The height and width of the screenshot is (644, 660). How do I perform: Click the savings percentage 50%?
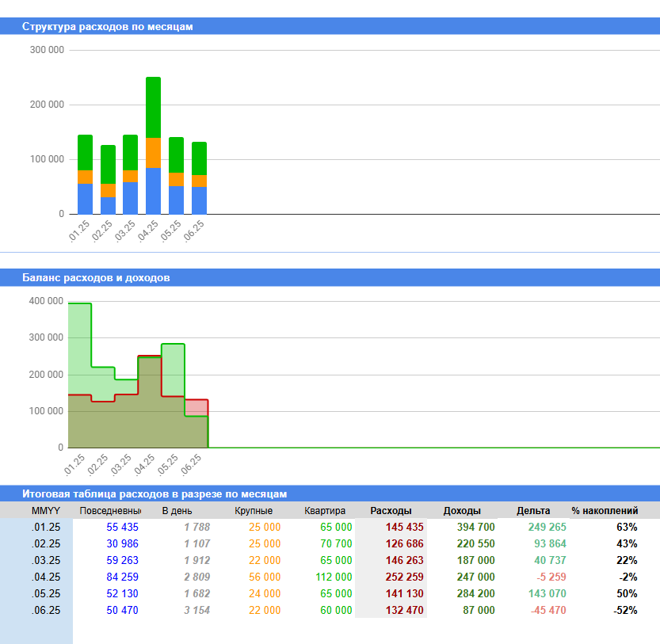click(628, 593)
